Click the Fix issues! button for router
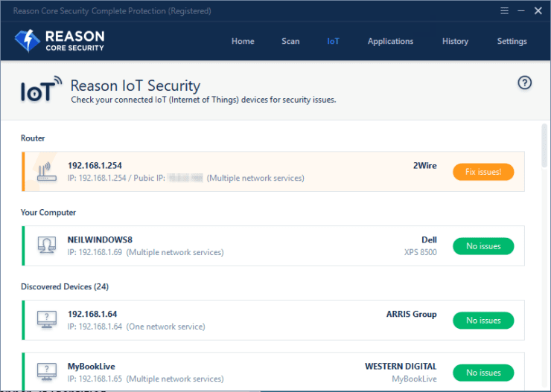551x392 pixels. tap(483, 172)
